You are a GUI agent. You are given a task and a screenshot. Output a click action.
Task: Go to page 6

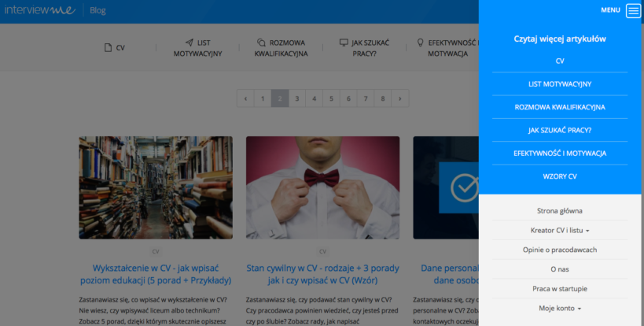click(348, 98)
